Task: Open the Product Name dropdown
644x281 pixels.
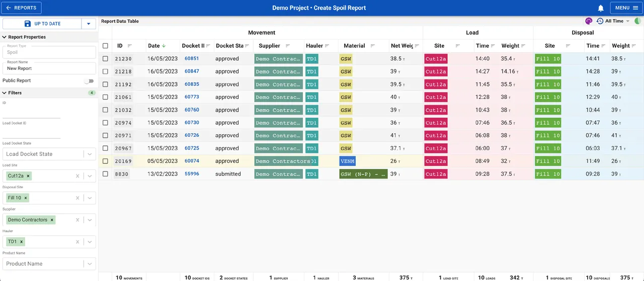Action: 49,263
